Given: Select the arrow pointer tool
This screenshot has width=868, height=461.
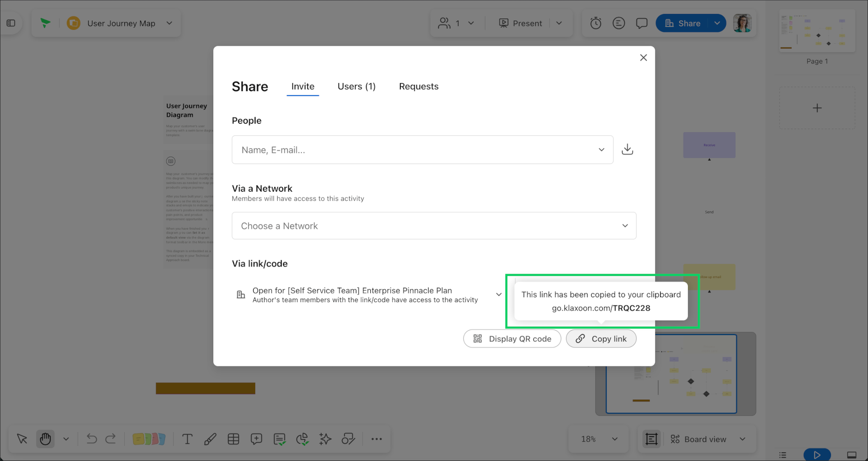Looking at the screenshot, I should point(22,439).
